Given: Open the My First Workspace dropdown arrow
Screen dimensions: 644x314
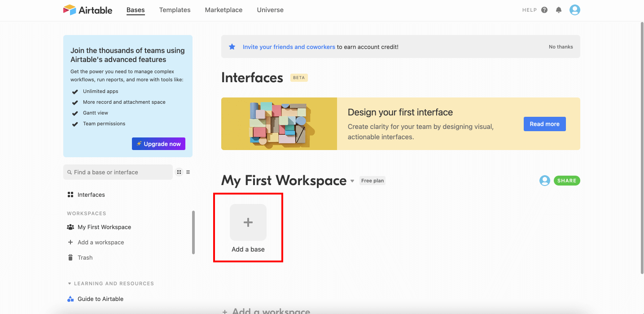Looking at the screenshot, I should [353, 181].
